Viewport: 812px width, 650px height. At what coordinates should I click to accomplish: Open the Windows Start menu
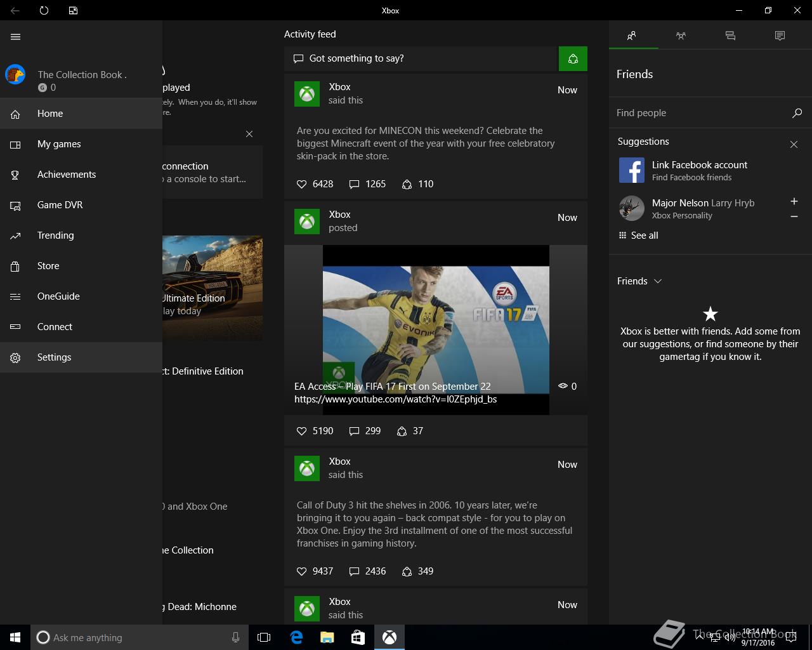(15, 637)
